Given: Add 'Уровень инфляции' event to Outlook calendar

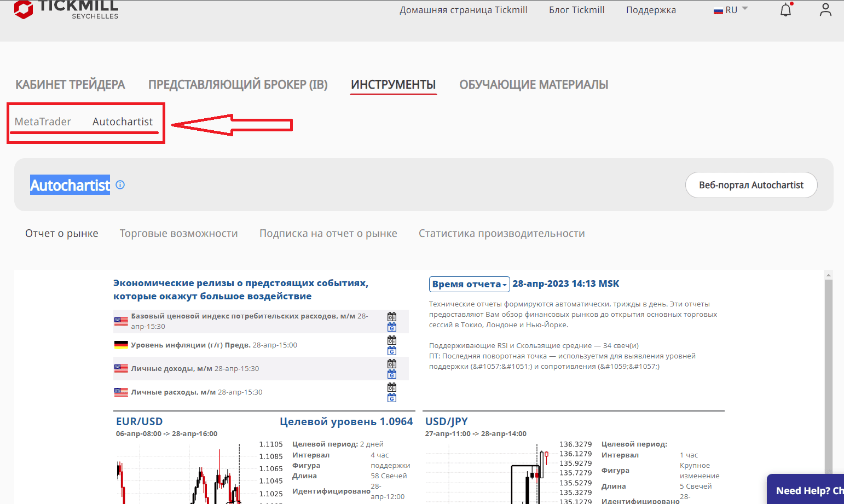Looking at the screenshot, I should (392, 340).
